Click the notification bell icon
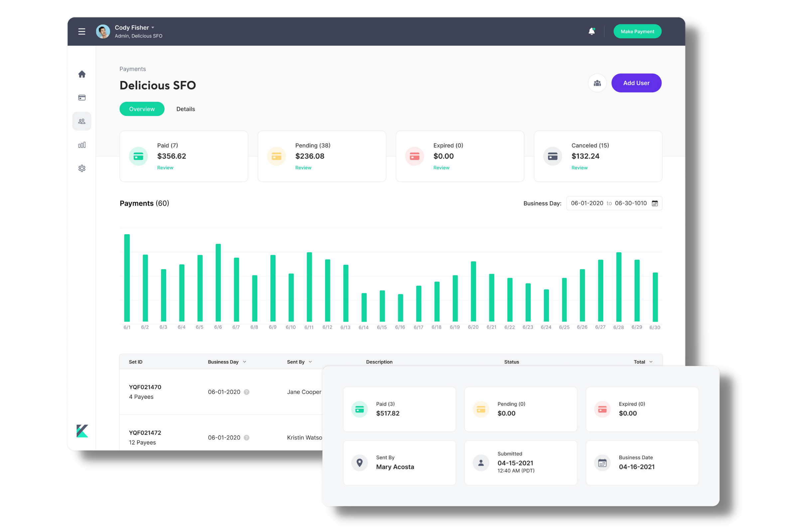The height and width of the screenshot is (532, 798). coord(592,31)
